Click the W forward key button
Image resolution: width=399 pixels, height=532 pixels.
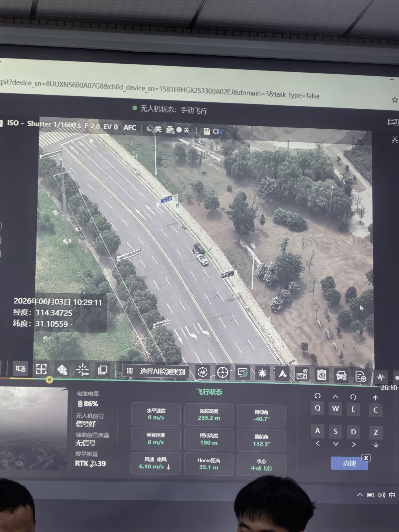tap(335, 408)
